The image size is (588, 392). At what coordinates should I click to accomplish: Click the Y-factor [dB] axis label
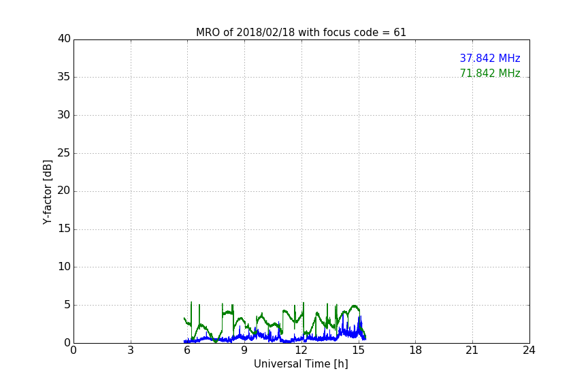48,192
